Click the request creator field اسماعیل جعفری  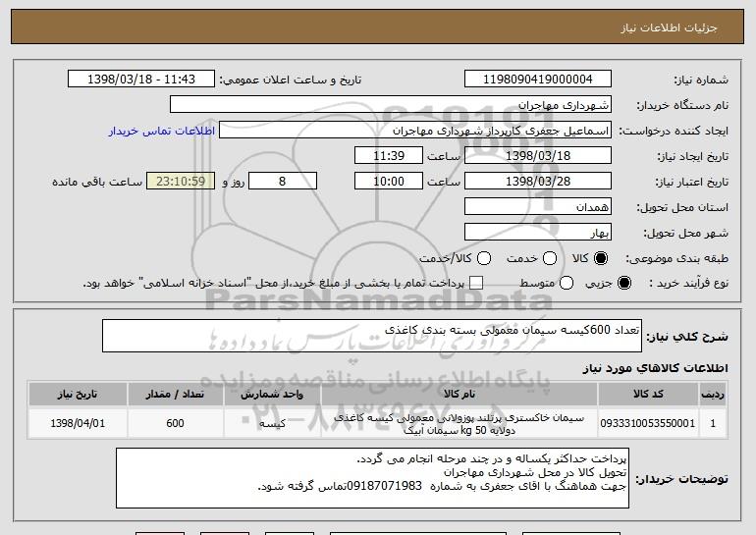(x=415, y=131)
